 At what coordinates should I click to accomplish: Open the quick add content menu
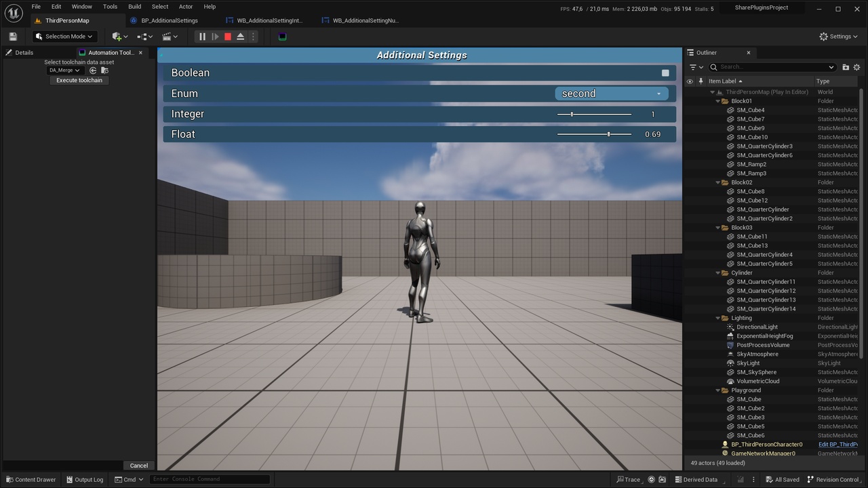pos(120,37)
